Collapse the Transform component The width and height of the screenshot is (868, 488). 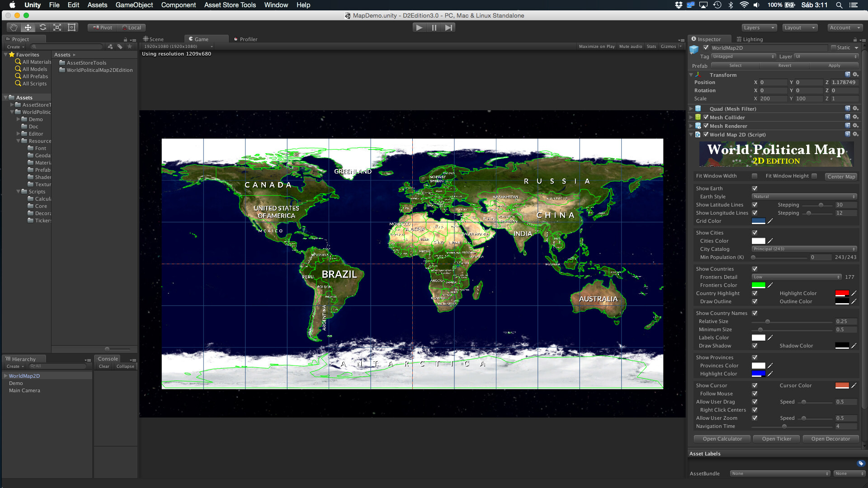691,75
